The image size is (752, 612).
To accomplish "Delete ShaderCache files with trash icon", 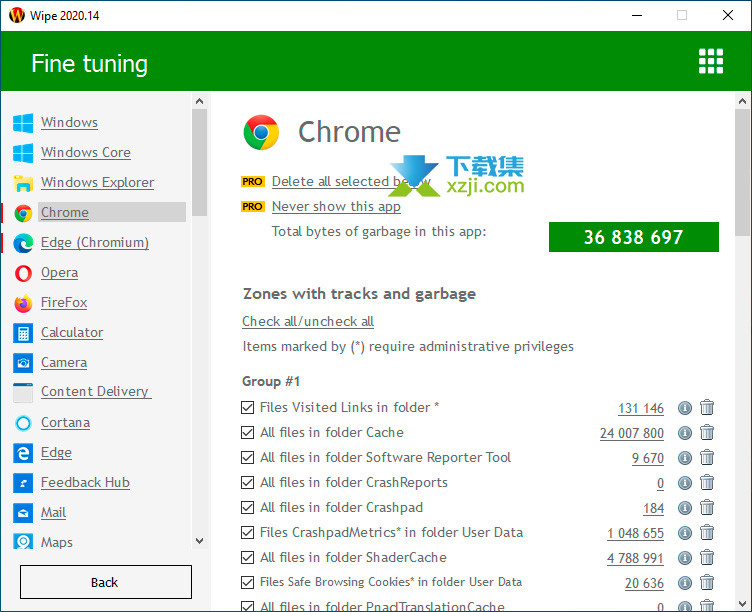I will point(707,557).
